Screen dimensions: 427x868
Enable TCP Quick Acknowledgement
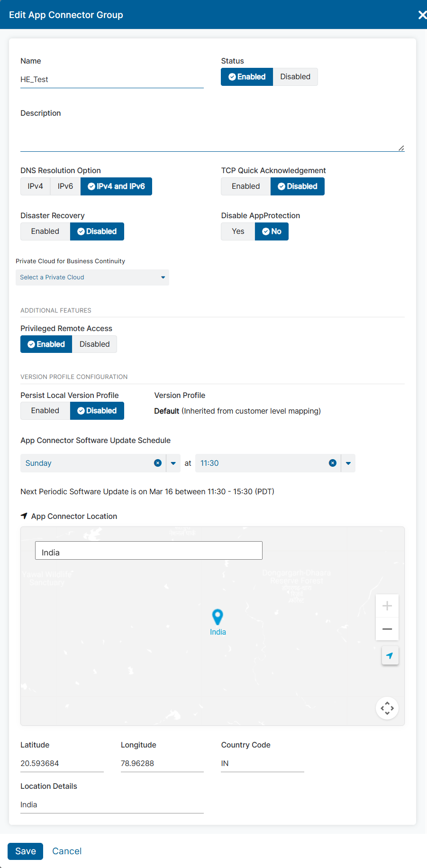(x=245, y=186)
